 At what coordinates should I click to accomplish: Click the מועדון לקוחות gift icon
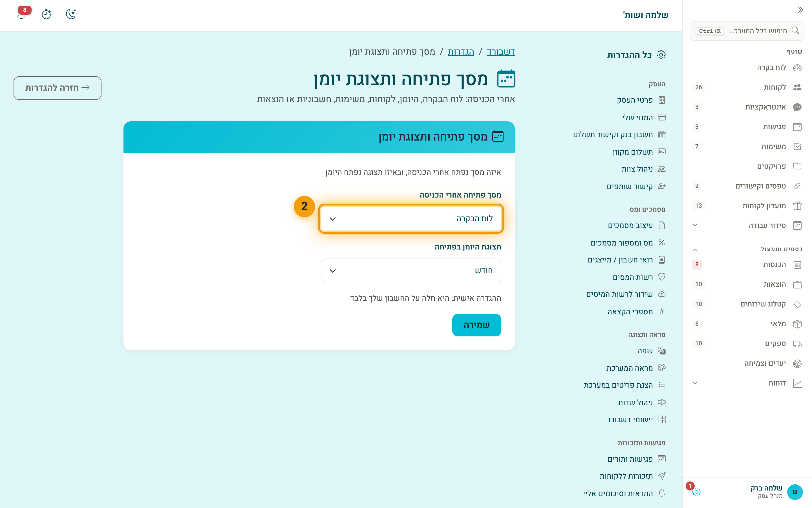point(797,206)
